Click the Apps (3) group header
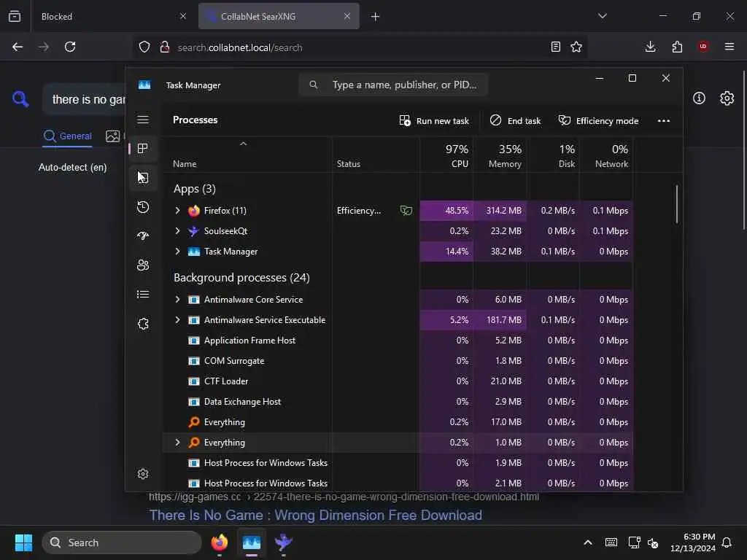747x560 pixels. 194,189
